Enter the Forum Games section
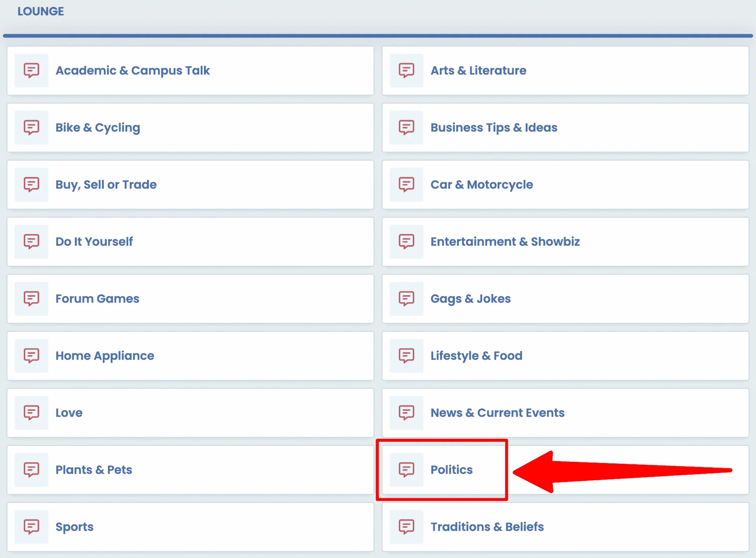The width and height of the screenshot is (756, 558). point(97,299)
